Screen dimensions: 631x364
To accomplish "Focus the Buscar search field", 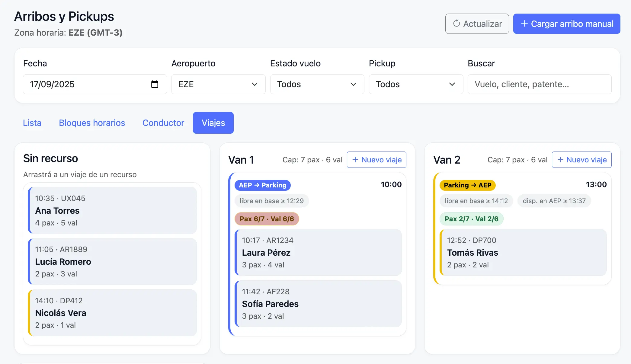I will (539, 84).
